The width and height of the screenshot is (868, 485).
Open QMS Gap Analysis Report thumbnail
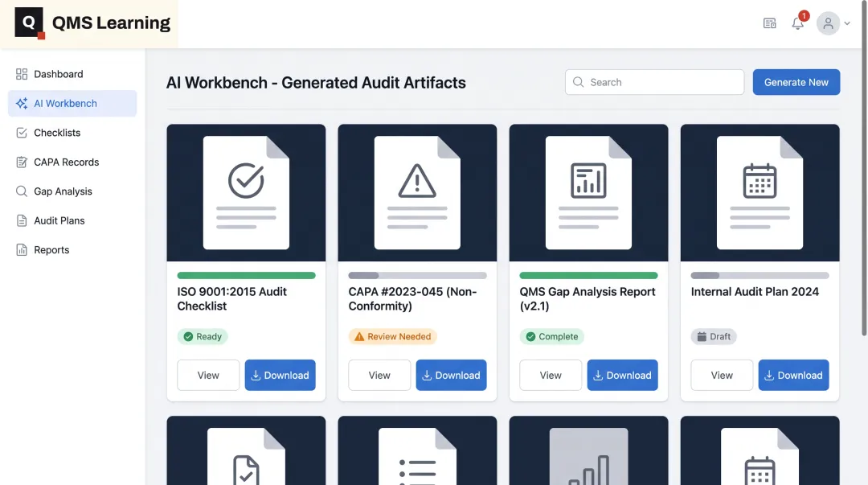point(588,193)
